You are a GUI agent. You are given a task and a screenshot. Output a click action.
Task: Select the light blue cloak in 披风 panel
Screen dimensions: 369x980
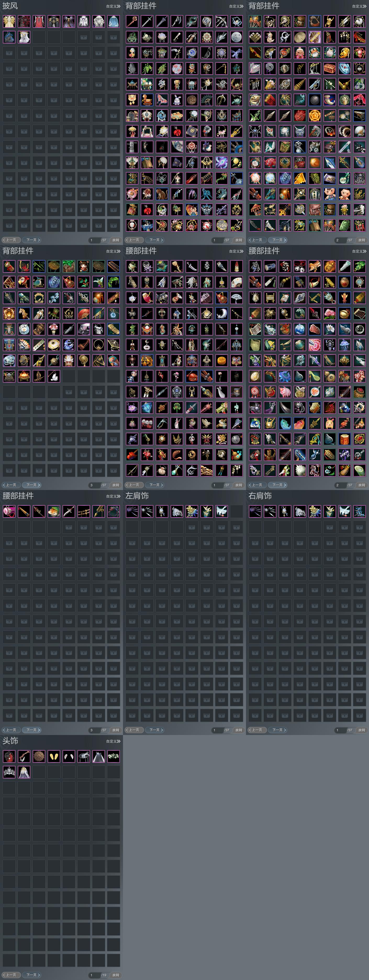click(x=114, y=21)
